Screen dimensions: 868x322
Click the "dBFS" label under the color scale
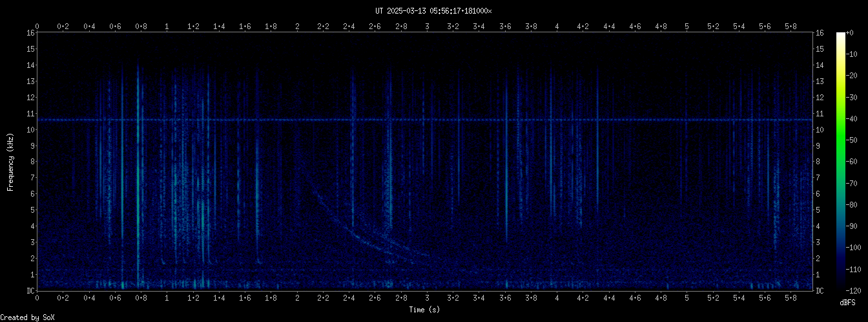pyautogui.click(x=847, y=303)
